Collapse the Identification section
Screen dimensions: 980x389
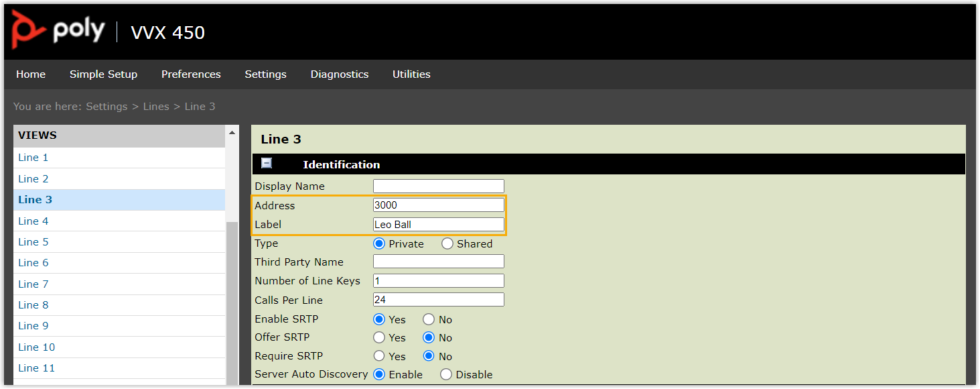coord(267,163)
